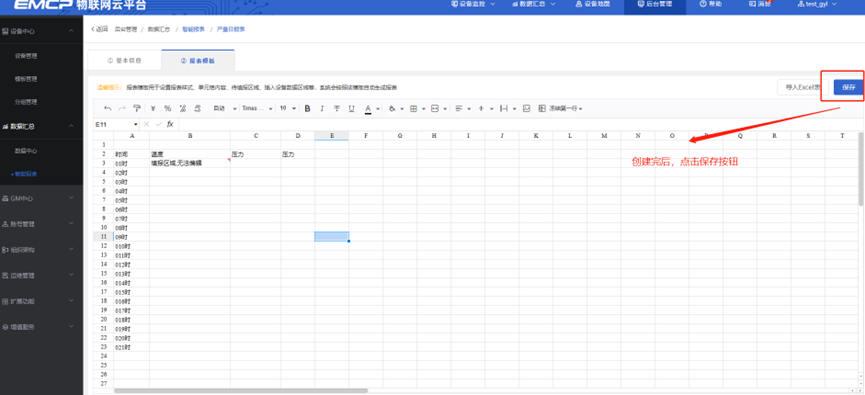Expand the cell name box E11 dropdown

(x=136, y=125)
